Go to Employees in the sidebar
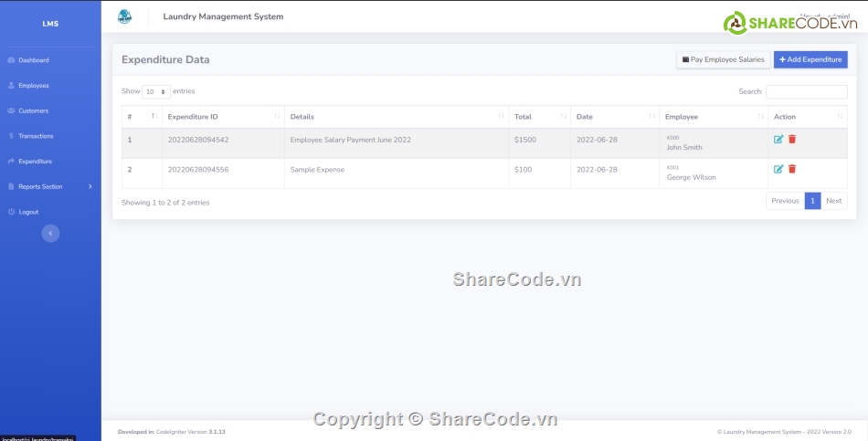The image size is (868, 441). (x=34, y=86)
